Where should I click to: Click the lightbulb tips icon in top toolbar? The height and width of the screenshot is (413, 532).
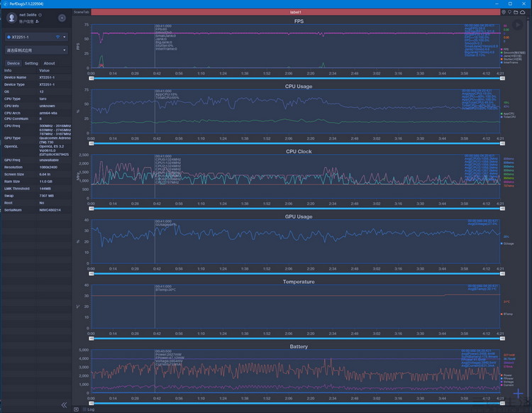point(509,12)
